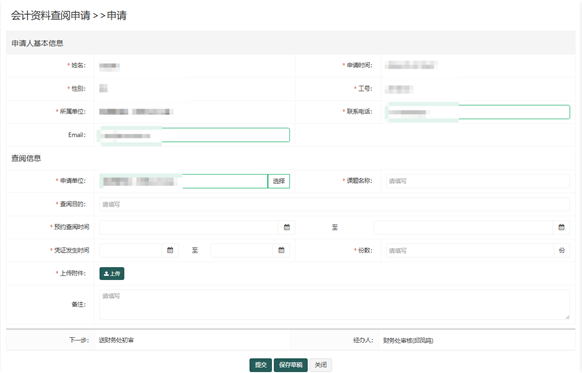582x373 pixels.
Task: Click the 性别 label
Action: pos(78,88)
